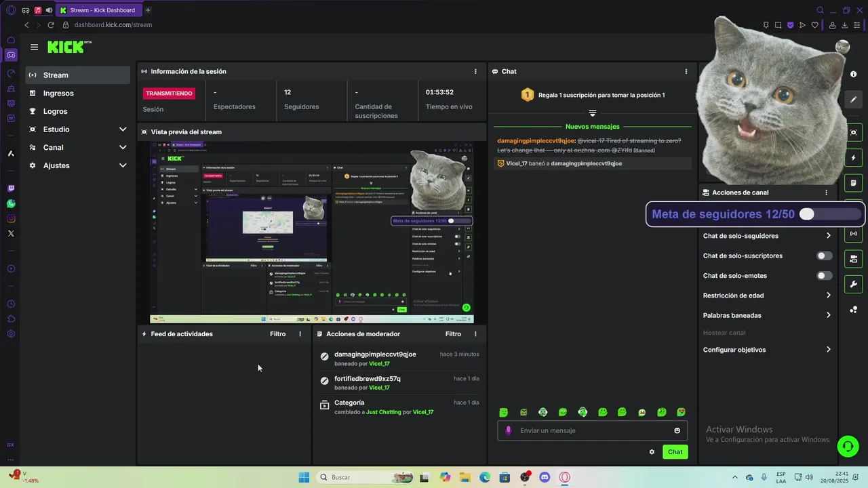Image resolution: width=868 pixels, height=488 pixels.
Task: Click the 01:53:52 Tiempo en vivo value
Action: tap(439, 92)
